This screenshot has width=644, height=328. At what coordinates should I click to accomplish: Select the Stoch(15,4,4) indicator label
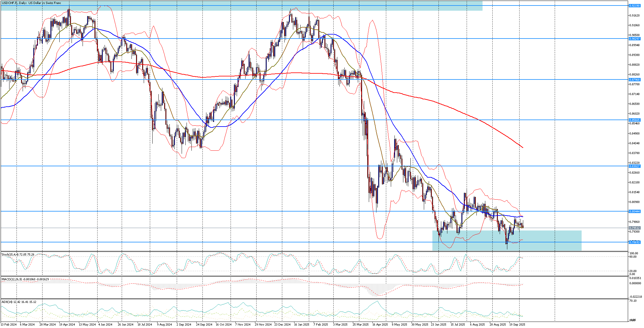(18, 255)
